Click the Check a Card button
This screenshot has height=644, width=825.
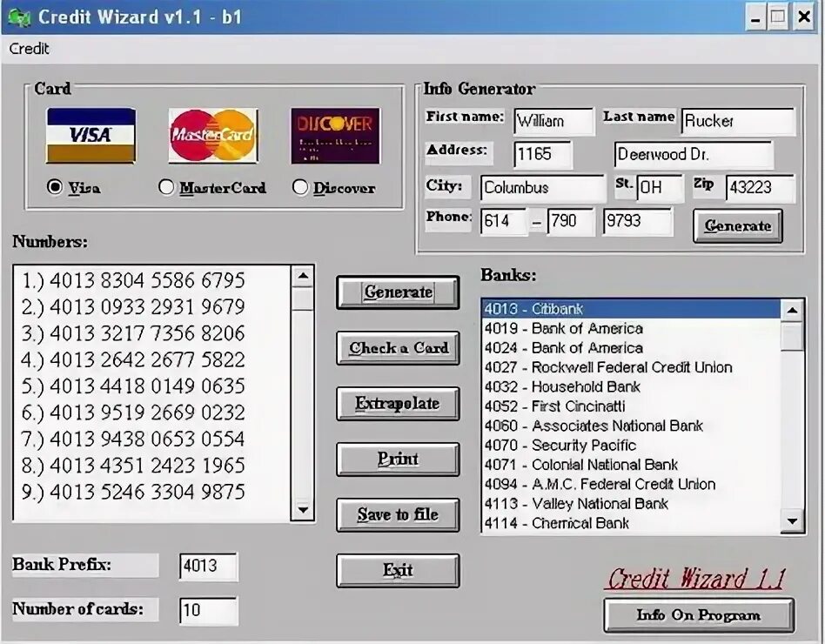(398, 348)
